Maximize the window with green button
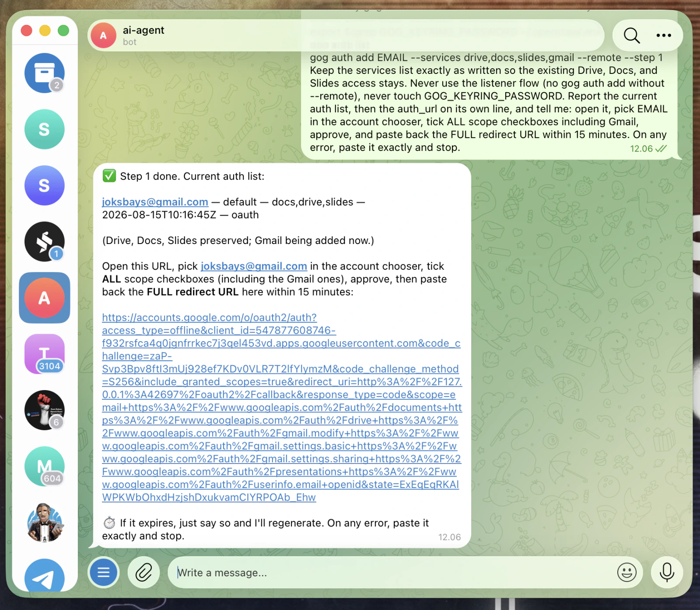This screenshot has width=700, height=610. click(x=63, y=31)
